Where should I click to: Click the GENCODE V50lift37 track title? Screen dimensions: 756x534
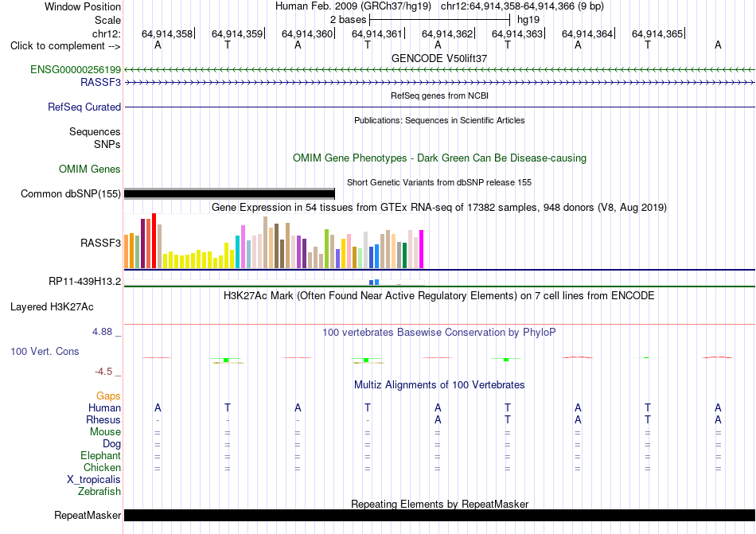(x=439, y=58)
